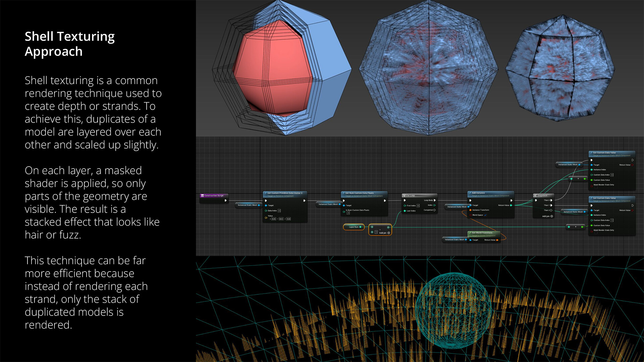Uncheck World Space on the Add Instance node
The width and height of the screenshot is (644, 362).
tap(485, 215)
